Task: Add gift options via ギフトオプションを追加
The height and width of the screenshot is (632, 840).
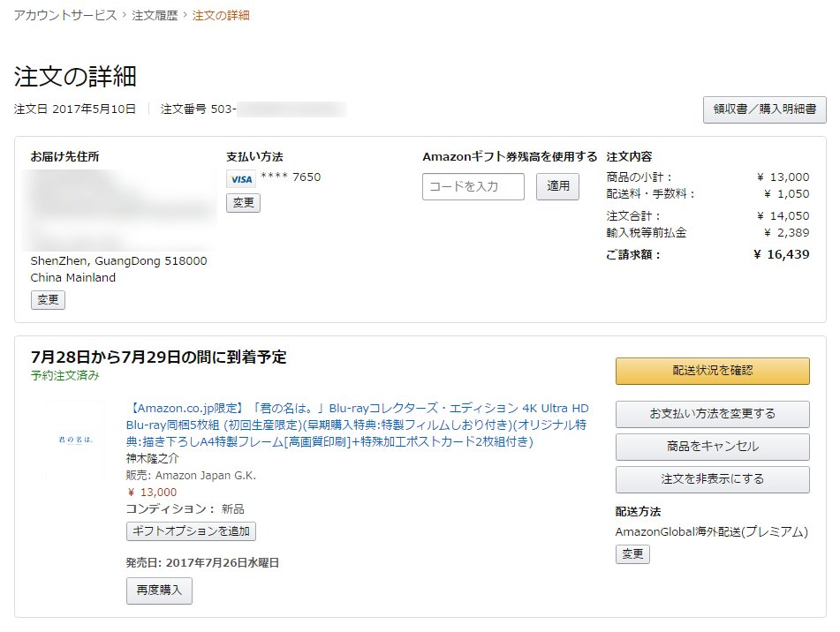Action: (192, 531)
